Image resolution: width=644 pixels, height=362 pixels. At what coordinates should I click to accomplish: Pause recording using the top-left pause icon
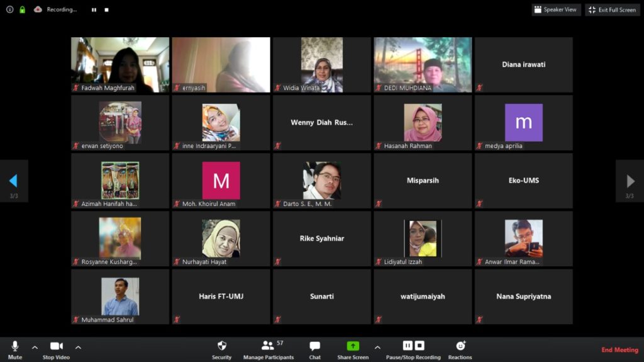94,10
